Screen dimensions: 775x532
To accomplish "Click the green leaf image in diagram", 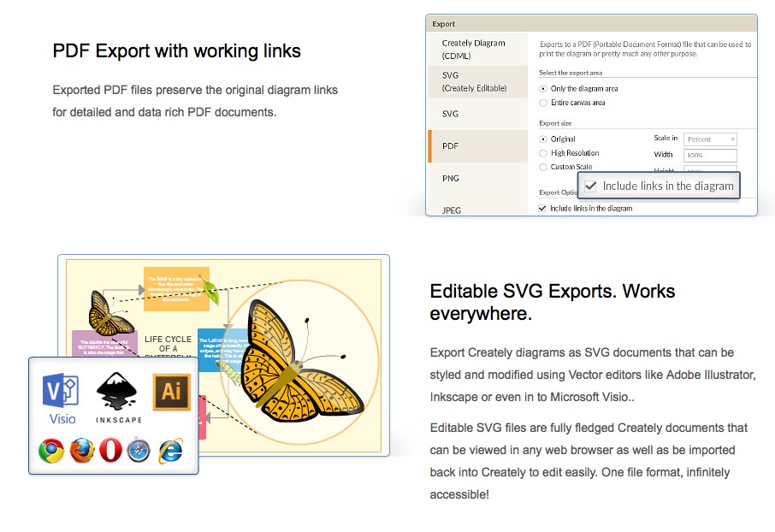I will pyautogui.click(x=211, y=290).
